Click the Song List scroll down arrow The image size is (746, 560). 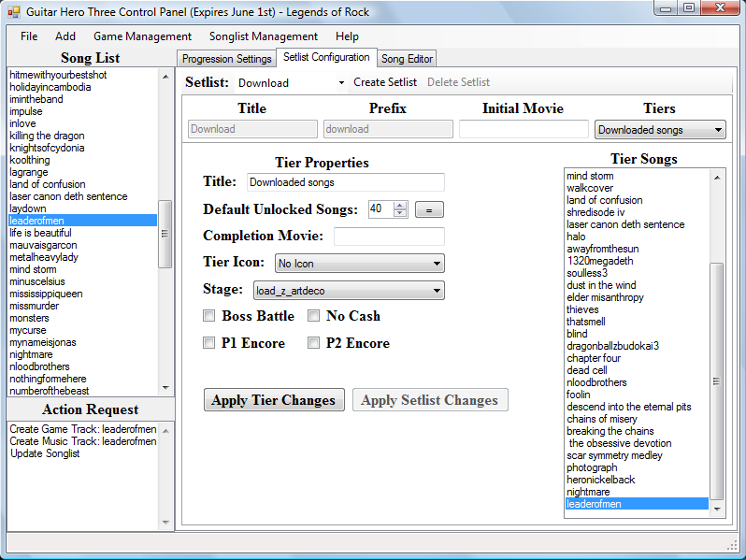[165, 388]
